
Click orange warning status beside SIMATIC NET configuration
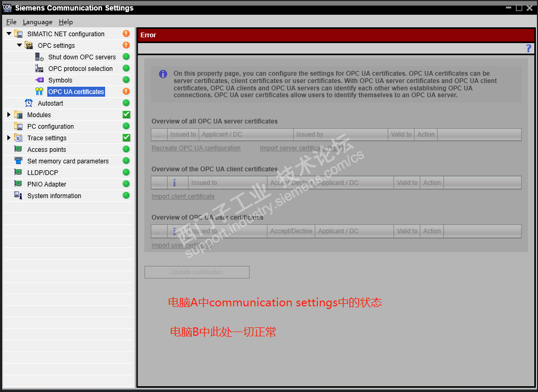pyautogui.click(x=126, y=33)
